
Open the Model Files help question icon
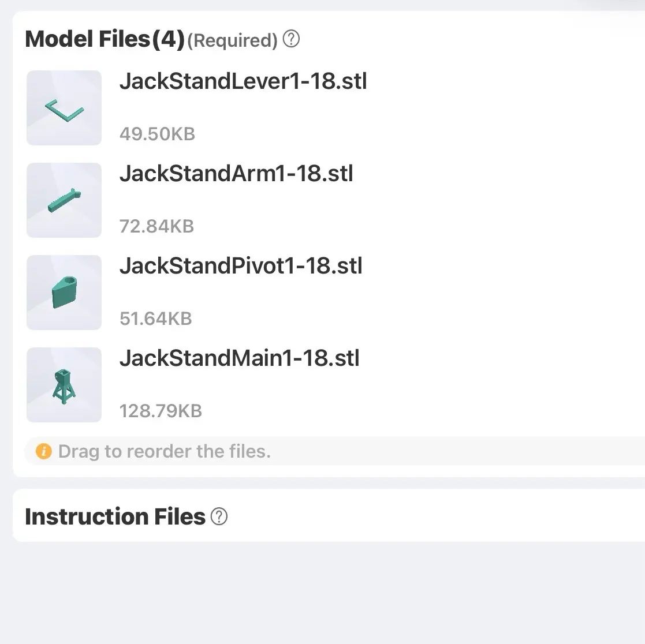click(291, 39)
